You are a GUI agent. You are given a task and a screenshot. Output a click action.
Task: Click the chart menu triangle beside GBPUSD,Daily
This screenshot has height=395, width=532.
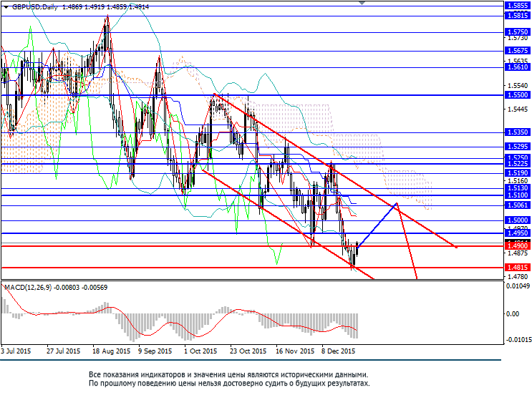(6, 7)
